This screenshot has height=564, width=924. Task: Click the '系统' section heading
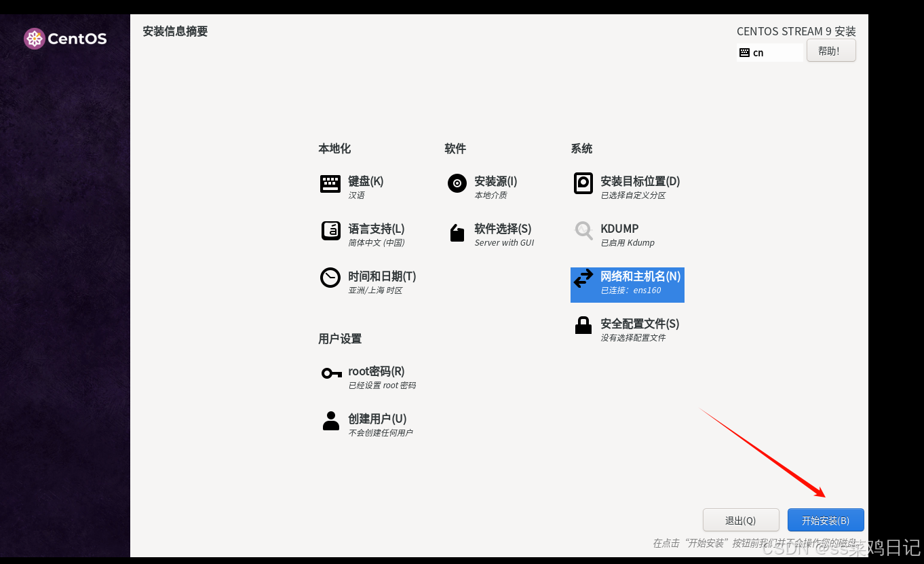click(x=581, y=149)
